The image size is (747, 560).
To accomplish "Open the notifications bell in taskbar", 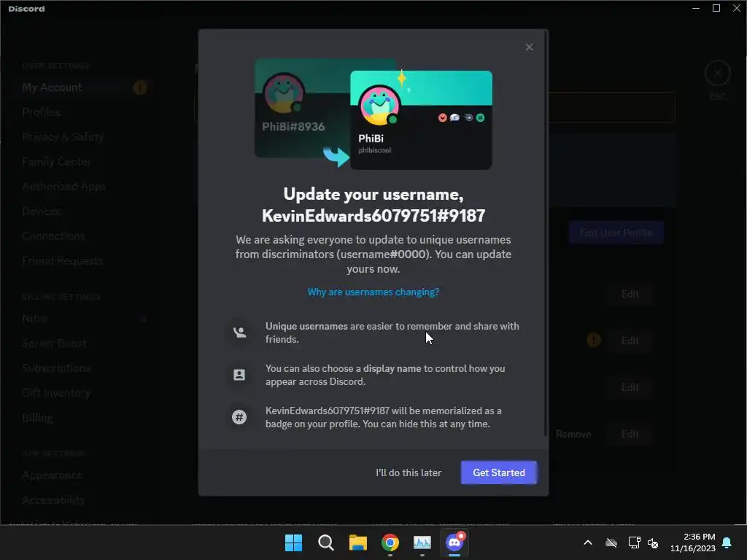I will (x=727, y=542).
